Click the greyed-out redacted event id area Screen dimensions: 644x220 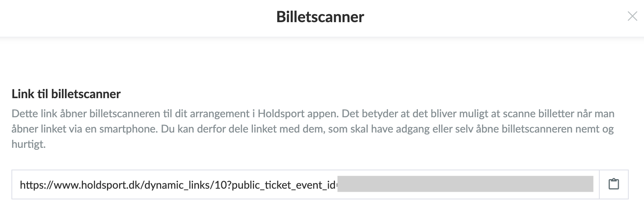(x=465, y=184)
